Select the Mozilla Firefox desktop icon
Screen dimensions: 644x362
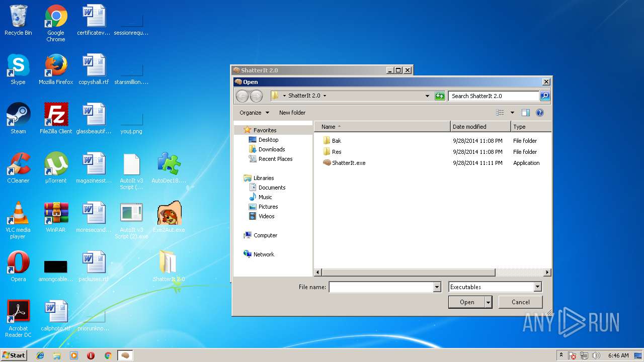click(56, 69)
